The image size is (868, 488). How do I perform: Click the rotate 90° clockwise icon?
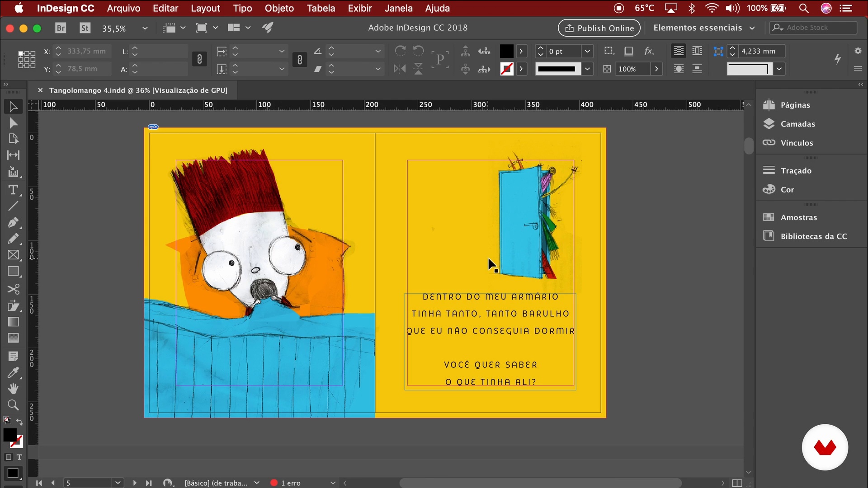click(400, 51)
